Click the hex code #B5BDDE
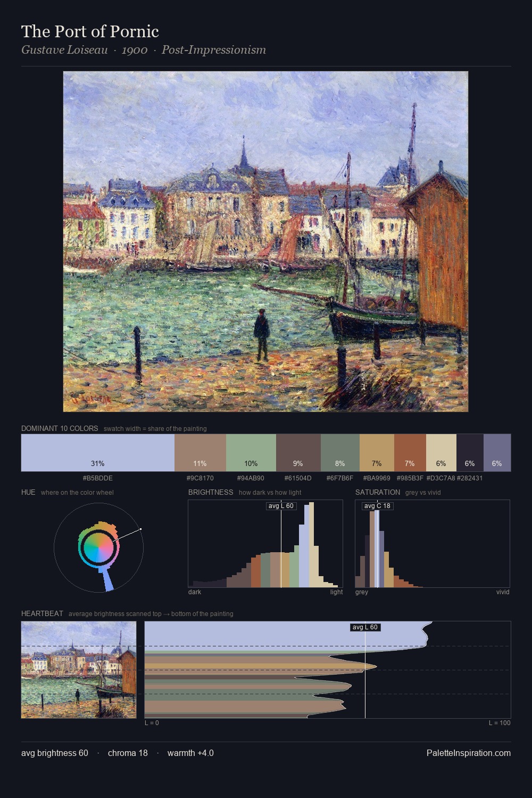The image size is (532, 798). pos(98,478)
